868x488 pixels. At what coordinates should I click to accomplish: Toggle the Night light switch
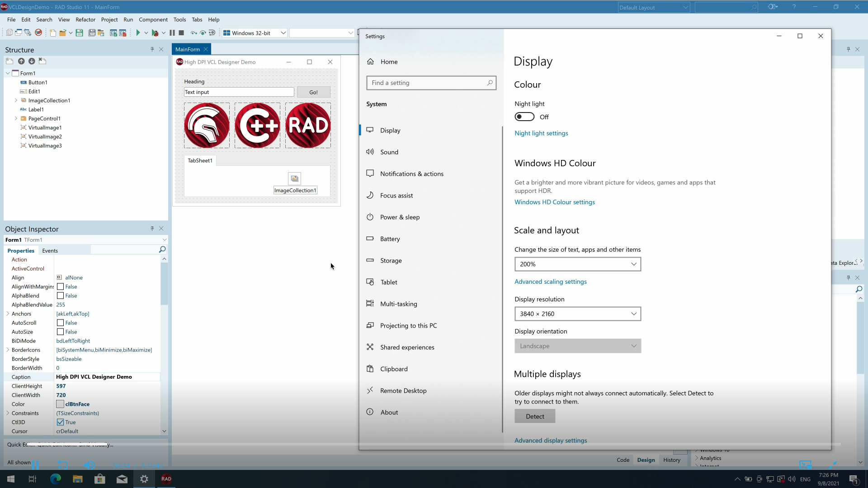pyautogui.click(x=524, y=117)
